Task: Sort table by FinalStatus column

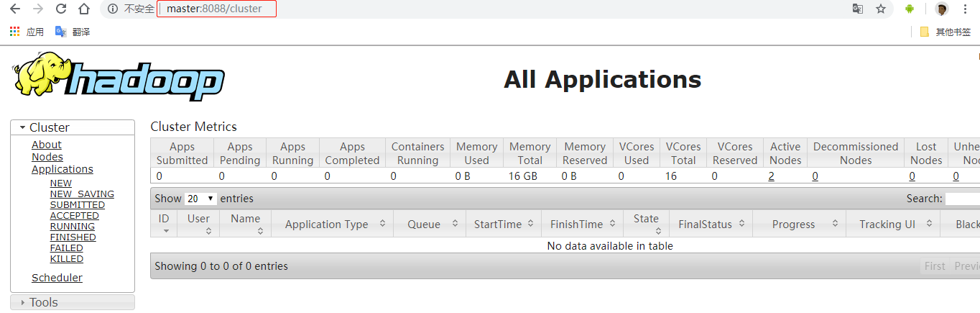Action: [x=711, y=224]
